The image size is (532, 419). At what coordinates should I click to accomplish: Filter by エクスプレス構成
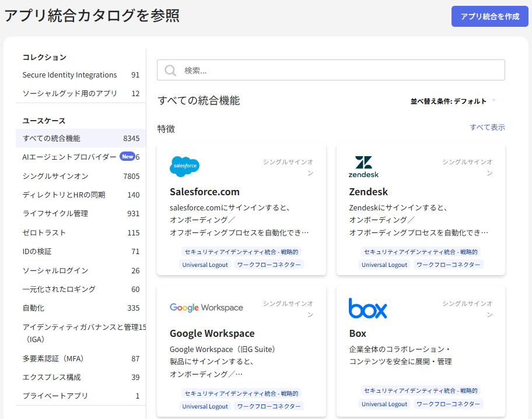click(80, 377)
